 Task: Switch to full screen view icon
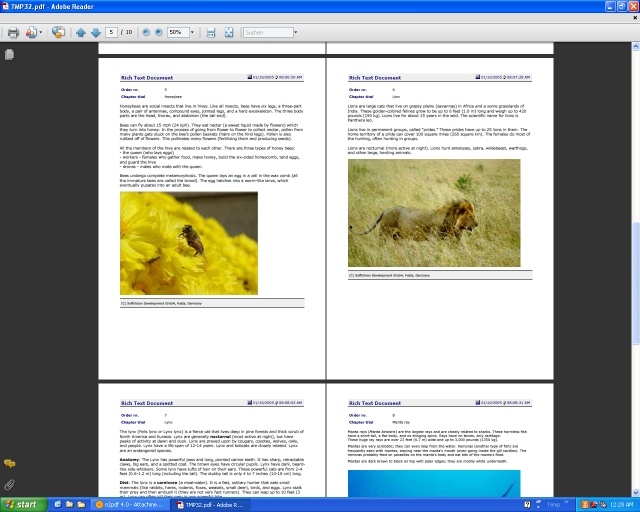click(229, 32)
